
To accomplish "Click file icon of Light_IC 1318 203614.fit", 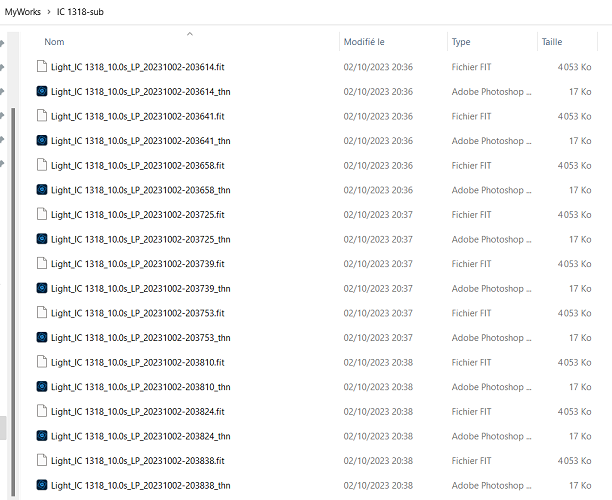I will pyautogui.click(x=42, y=66).
